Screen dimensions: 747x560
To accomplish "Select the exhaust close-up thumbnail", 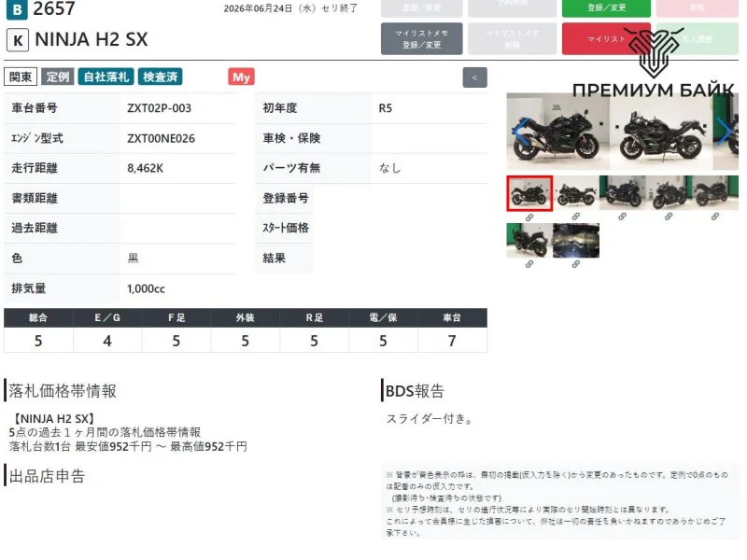I will pos(576,241).
